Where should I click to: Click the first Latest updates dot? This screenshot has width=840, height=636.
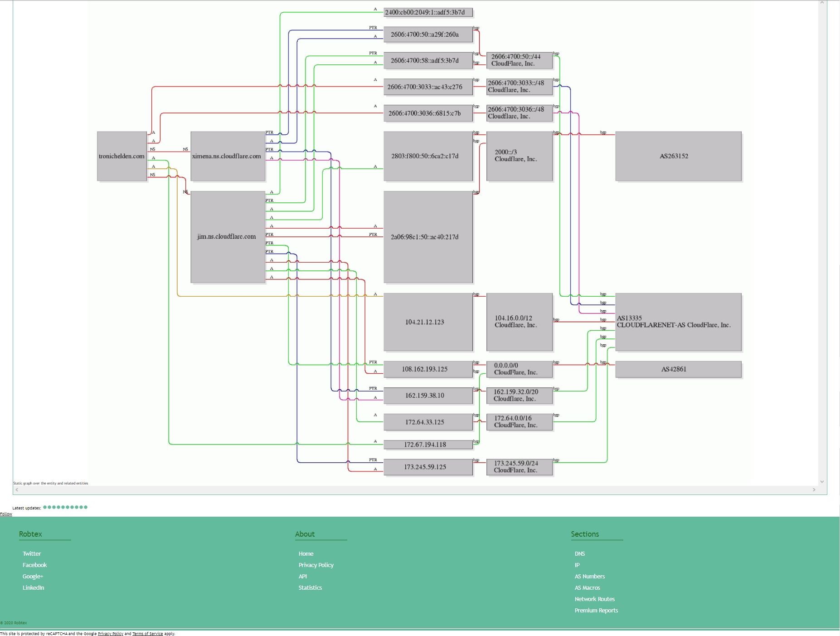tap(45, 507)
